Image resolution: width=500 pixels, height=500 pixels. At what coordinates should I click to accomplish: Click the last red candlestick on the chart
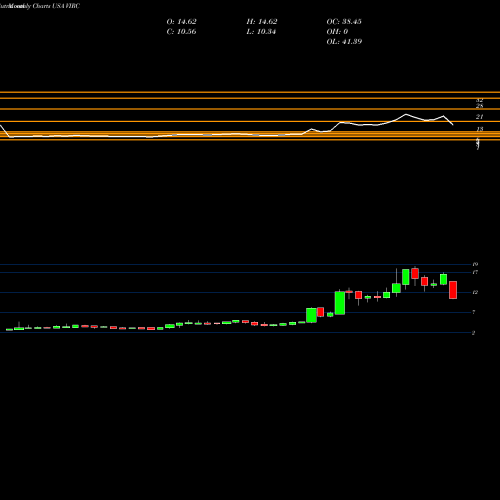point(453,290)
